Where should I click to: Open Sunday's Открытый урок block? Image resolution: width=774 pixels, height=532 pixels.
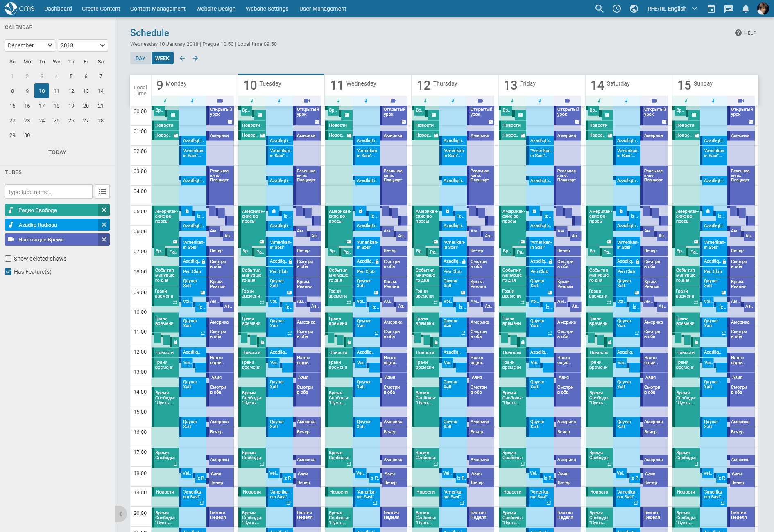pos(741,115)
